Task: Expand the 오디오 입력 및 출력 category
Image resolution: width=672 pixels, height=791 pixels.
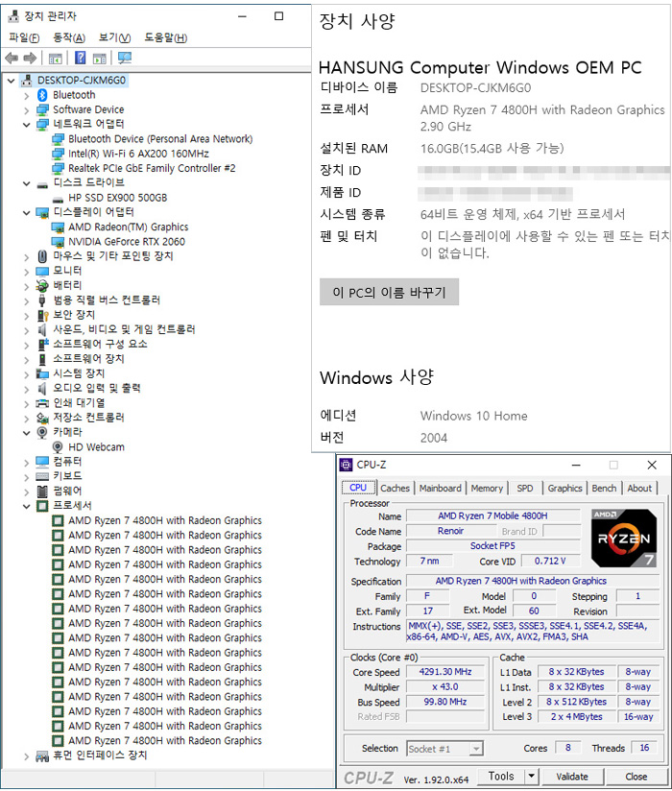Action: [27, 390]
